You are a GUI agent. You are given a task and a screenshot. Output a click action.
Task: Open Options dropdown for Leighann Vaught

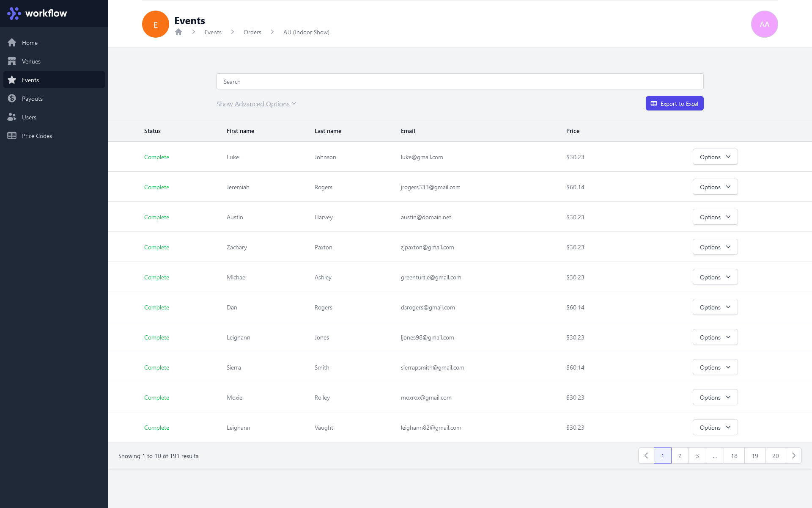coord(715,428)
